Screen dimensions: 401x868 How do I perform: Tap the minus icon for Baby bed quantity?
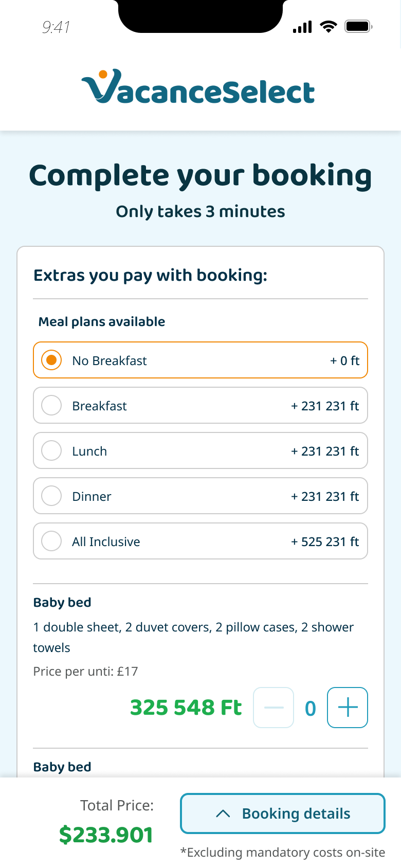(274, 708)
